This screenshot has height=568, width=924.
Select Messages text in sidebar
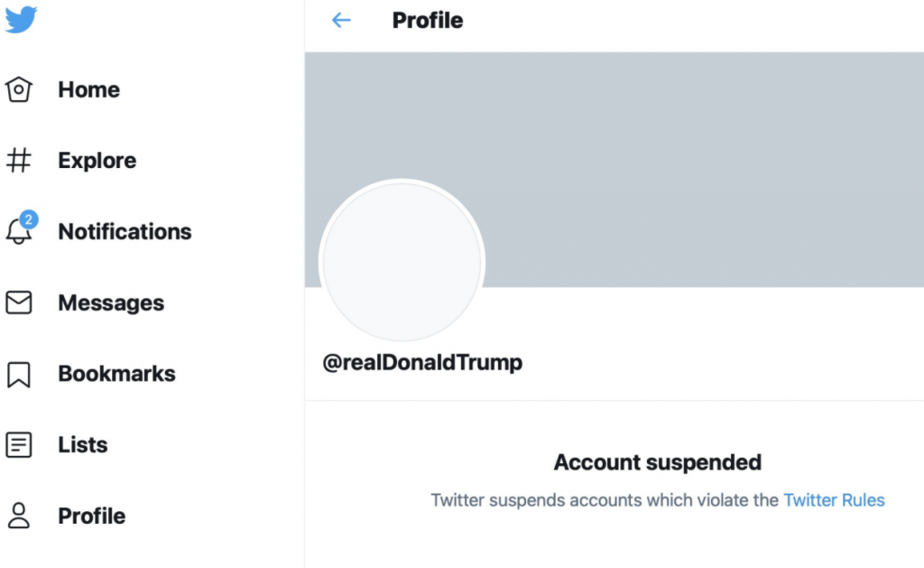[x=111, y=303]
